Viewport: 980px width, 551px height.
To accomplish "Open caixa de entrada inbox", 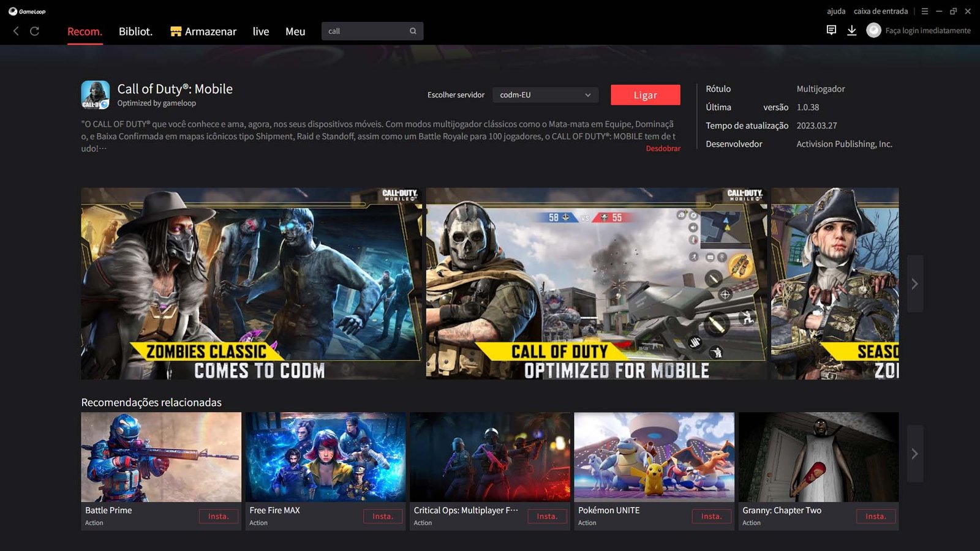I will (881, 11).
